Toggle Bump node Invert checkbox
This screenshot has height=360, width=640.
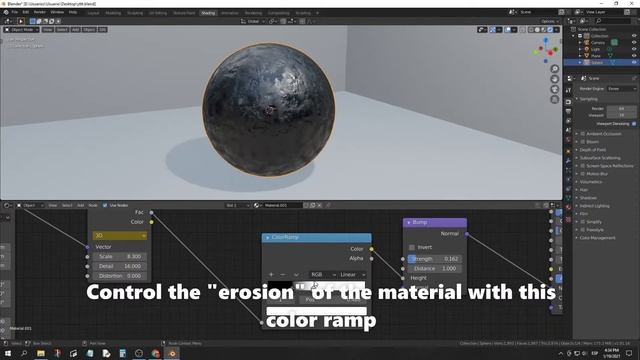pyautogui.click(x=412, y=247)
